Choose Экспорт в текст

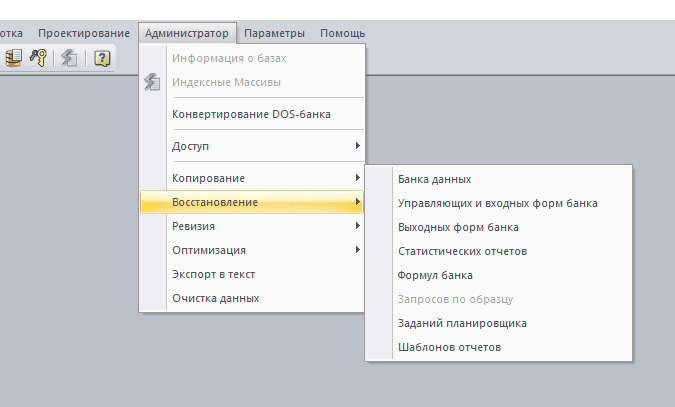[214, 274]
